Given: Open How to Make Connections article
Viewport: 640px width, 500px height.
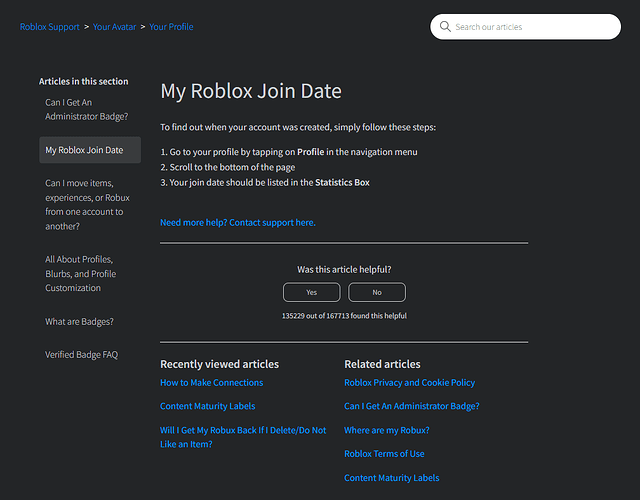Looking at the screenshot, I should tap(212, 382).
